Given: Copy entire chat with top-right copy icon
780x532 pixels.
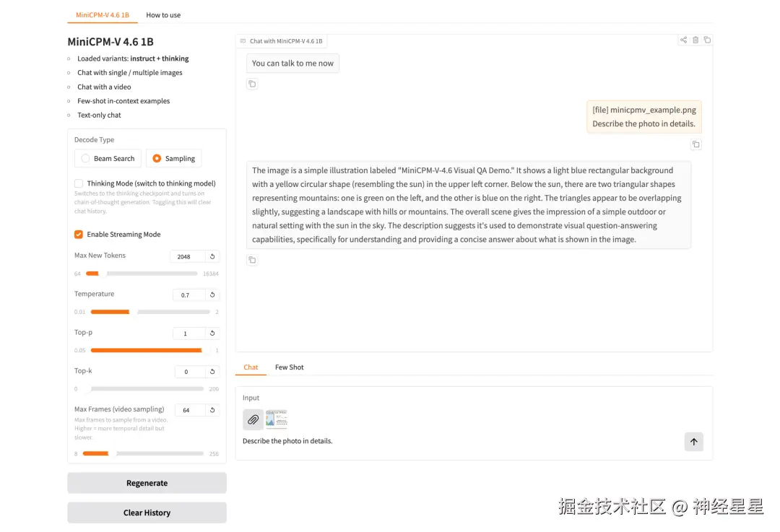Looking at the screenshot, I should coord(707,40).
